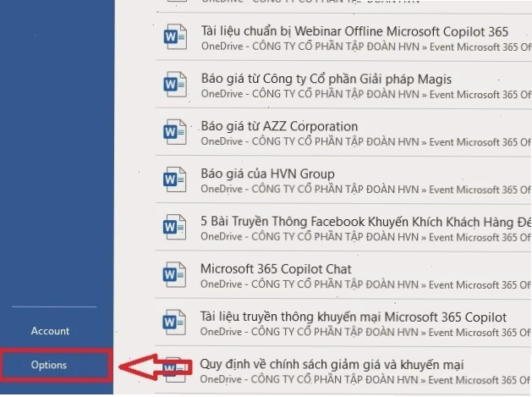This screenshot has height=397, width=532.
Task: Click Word icon beside Tài liệu truyền thông khuyến mại
Action: (175, 323)
